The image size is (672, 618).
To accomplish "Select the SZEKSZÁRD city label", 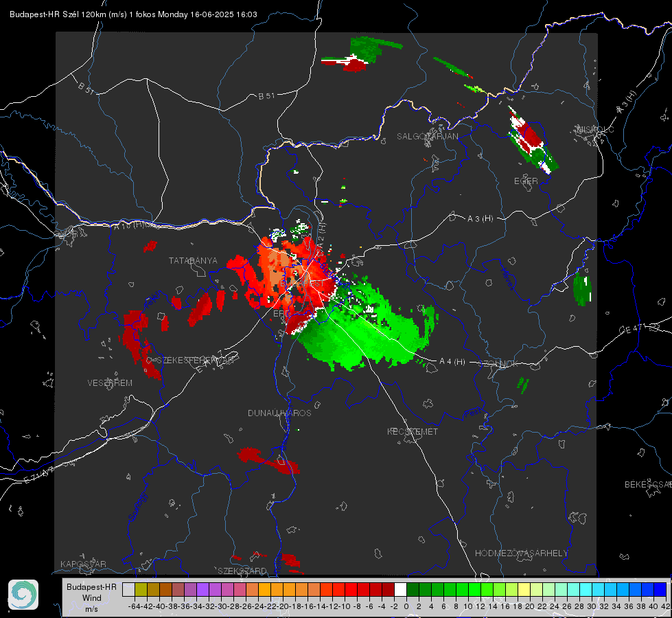I will coord(242,571).
